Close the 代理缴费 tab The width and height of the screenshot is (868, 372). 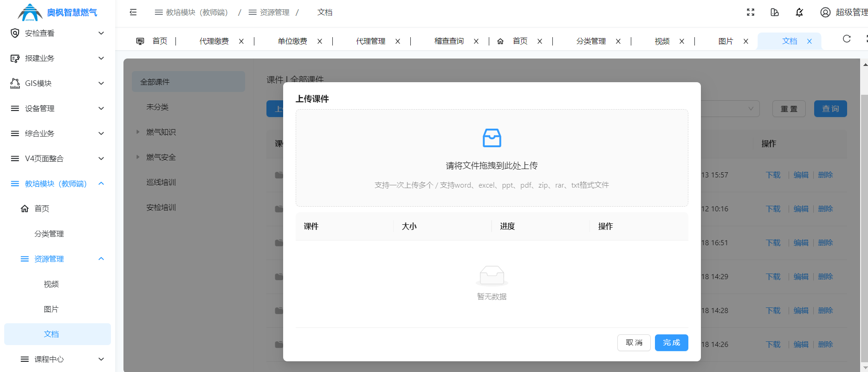click(241, 41)
